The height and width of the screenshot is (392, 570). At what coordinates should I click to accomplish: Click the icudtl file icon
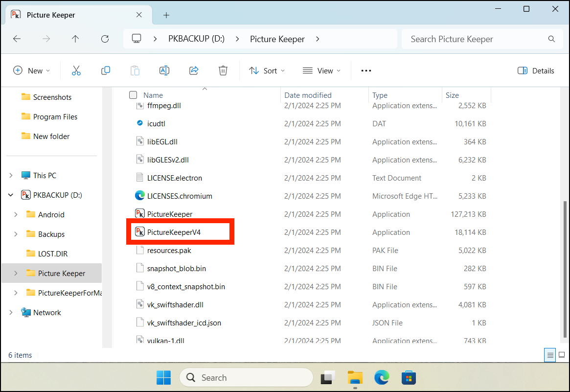click(x=139, y=123)
